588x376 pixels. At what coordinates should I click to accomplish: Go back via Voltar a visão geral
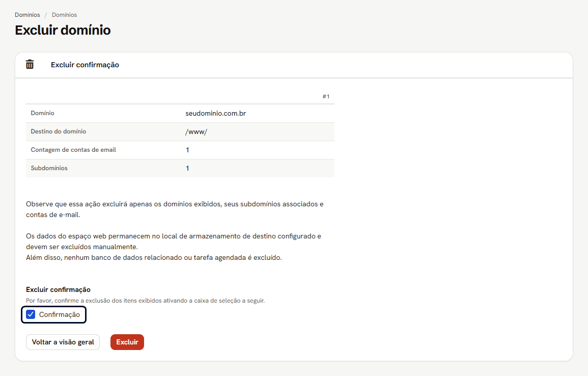click(63, 342)
